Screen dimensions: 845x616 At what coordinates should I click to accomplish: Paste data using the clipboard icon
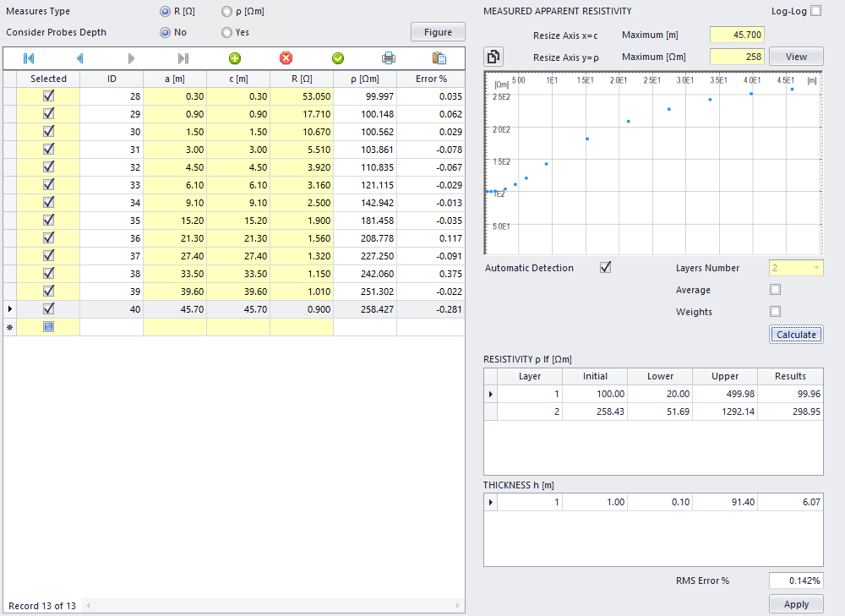point(439,58)
